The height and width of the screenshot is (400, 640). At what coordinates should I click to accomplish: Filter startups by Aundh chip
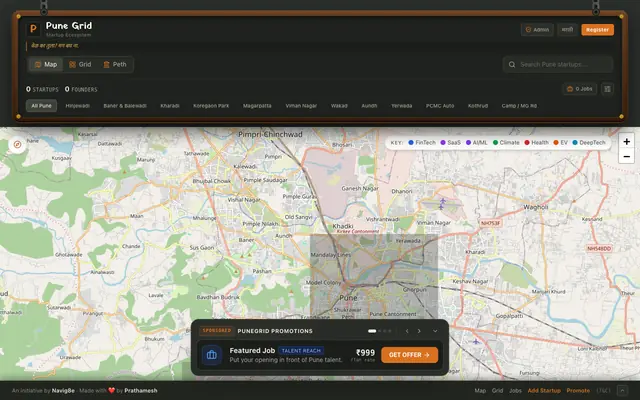click(369, 106)
